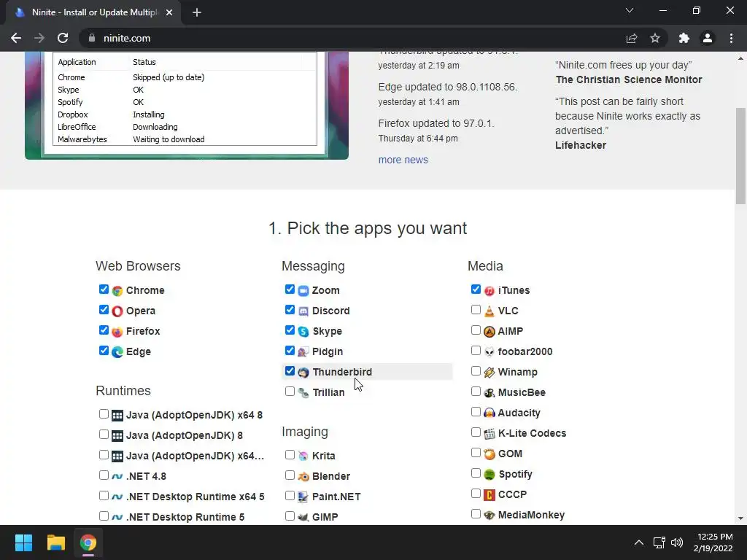Screen dimensions: 747x560
Task: Open Chrome three-dot menu
Action: pos(731,38)
